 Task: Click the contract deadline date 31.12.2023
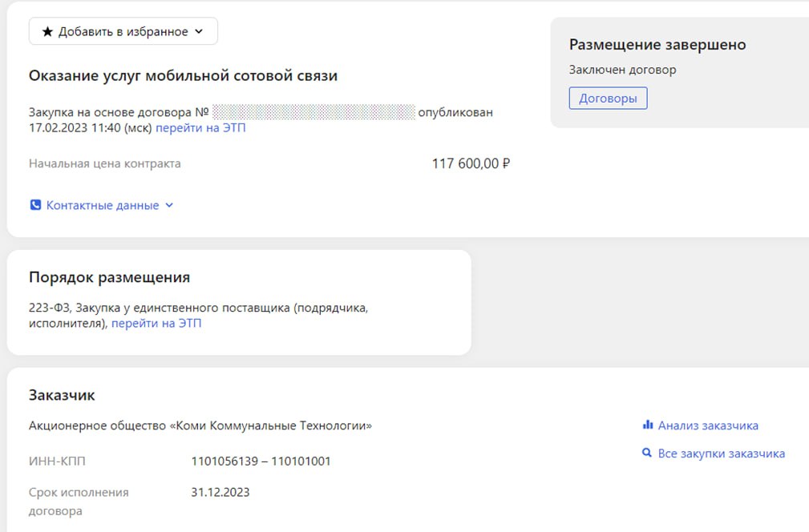pos(220,492)
